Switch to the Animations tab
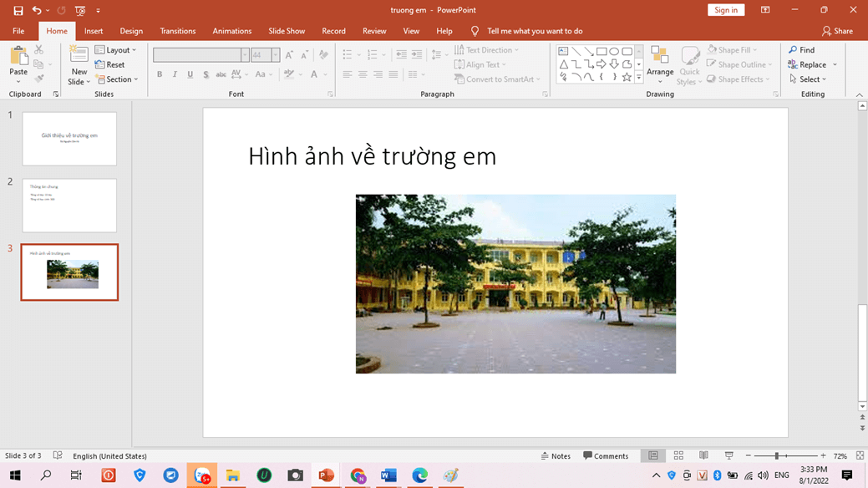 pos(231,31)
